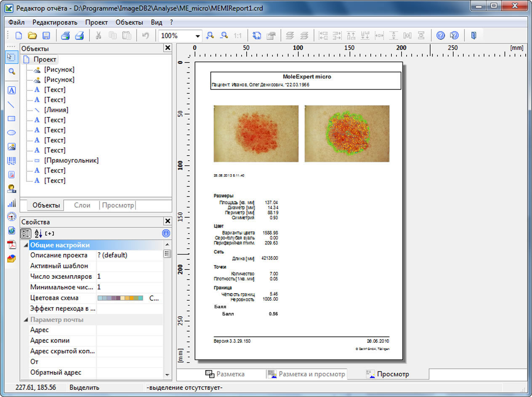Select the [Линия] object in tree
532x397 pixels.
[56, 110]
